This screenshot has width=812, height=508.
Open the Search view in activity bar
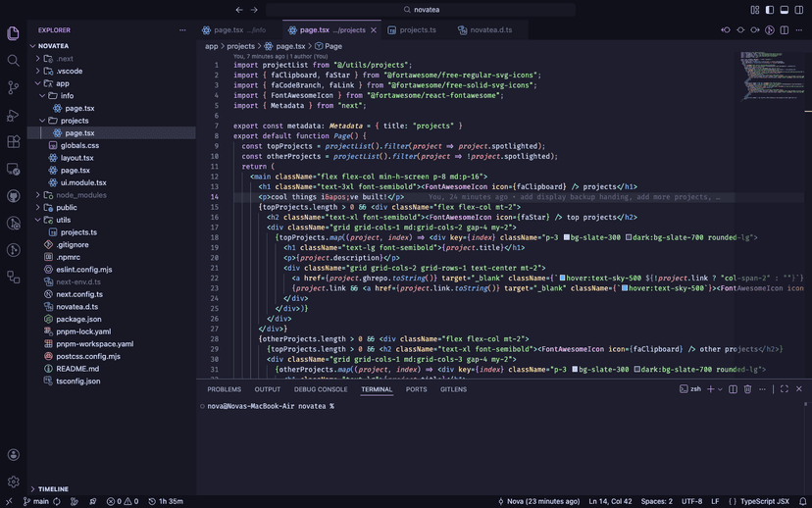13,61
